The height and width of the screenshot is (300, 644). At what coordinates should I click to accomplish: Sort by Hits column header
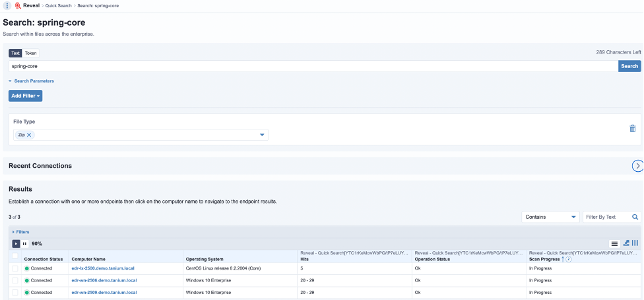(x=305, y=259)
